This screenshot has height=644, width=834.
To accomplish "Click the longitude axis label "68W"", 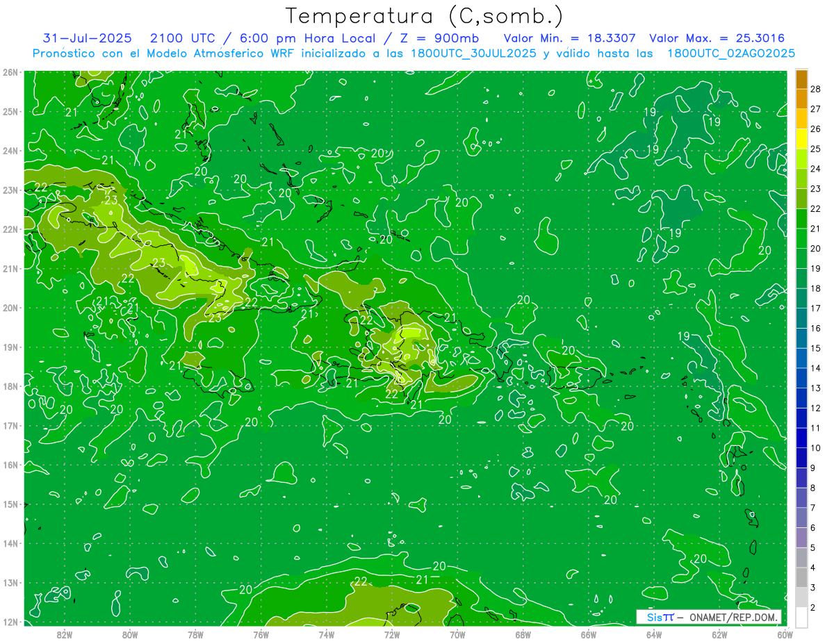I will pos(523,634).
